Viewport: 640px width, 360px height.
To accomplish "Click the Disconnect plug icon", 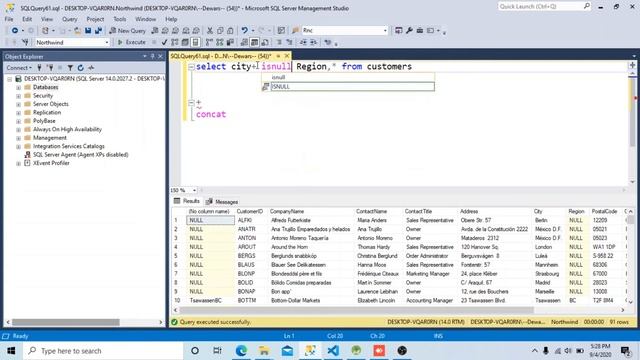I will click(x=50, y=68).
